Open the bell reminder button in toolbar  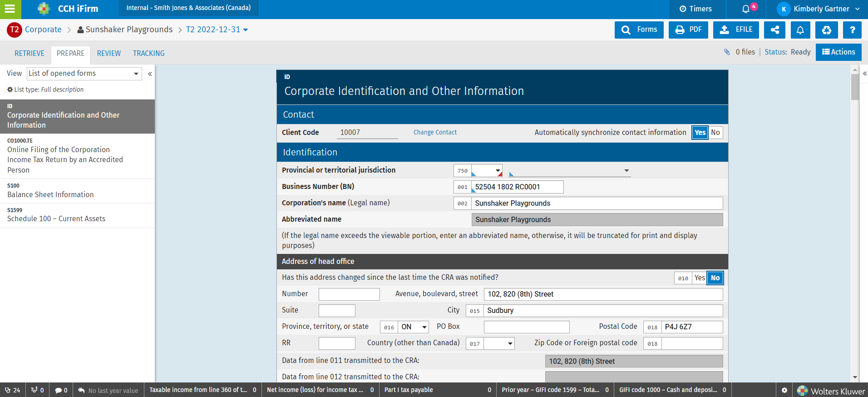point(800,30)
